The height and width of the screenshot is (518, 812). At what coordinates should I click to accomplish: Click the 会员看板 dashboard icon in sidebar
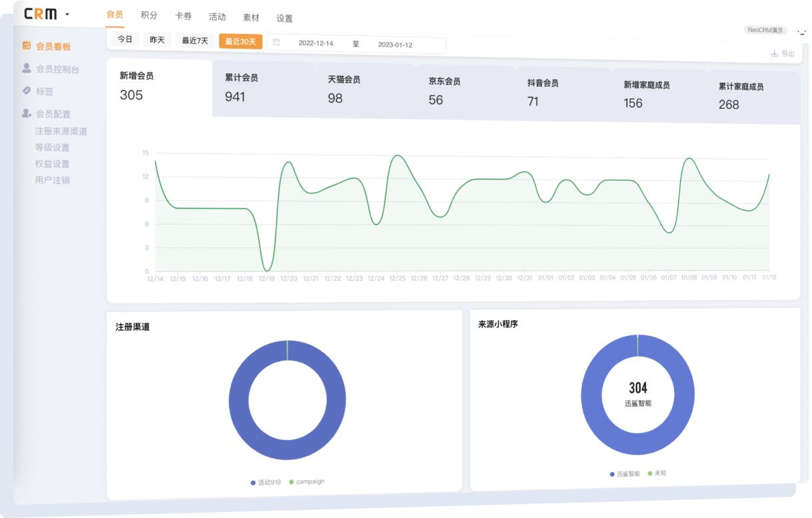27,46
